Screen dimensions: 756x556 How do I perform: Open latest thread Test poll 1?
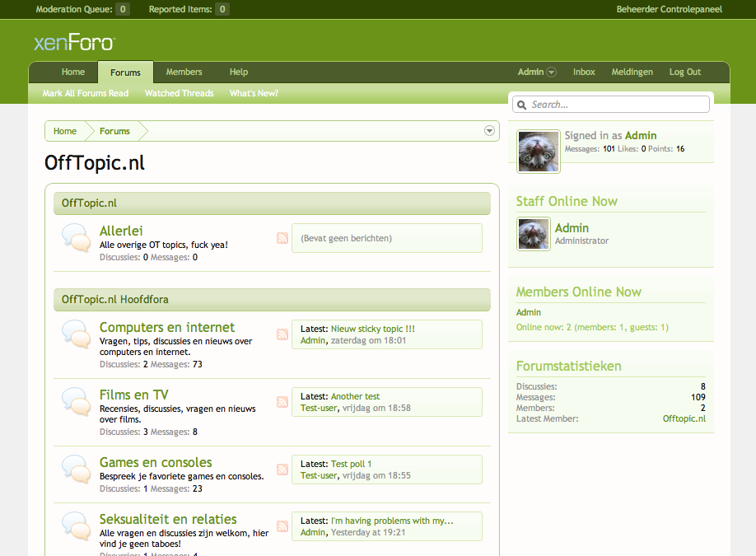[351, 464]
